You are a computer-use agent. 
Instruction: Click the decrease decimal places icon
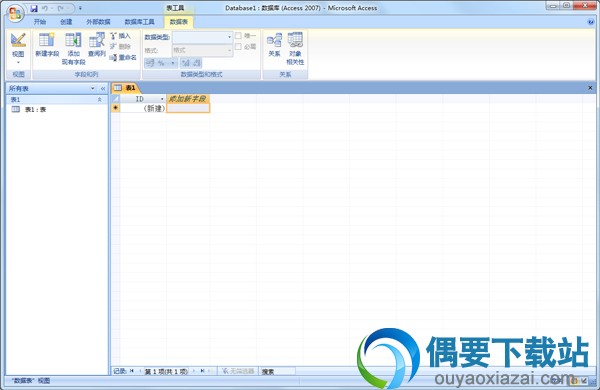click(x=196, y=63)
